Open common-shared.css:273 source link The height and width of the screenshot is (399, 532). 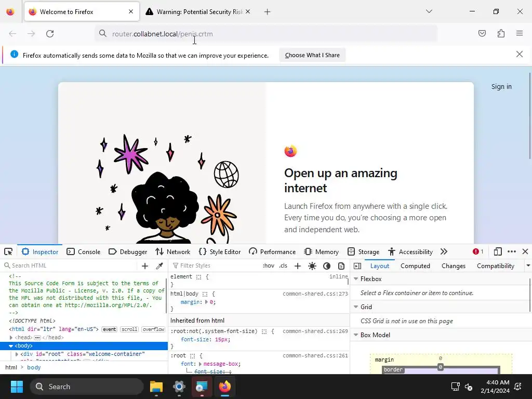pos(315,294)
